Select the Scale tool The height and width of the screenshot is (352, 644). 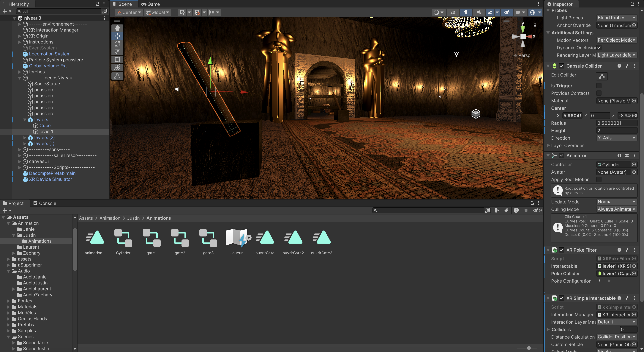[117, 52]
